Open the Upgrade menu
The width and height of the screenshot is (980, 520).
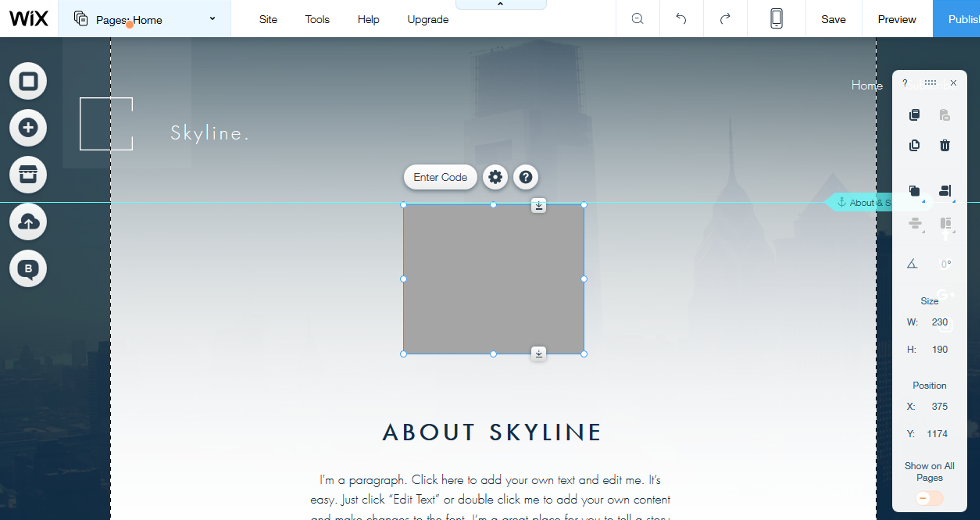click(428, 19)
